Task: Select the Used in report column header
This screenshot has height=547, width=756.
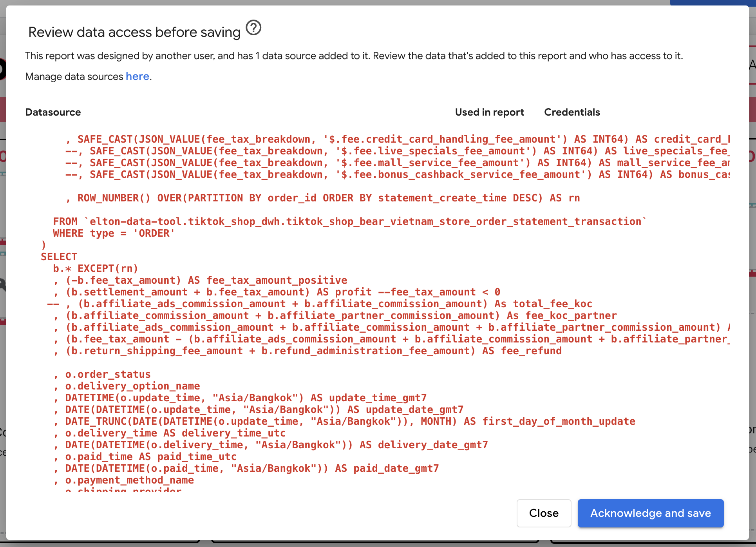Action: click(x=489, y=112)
